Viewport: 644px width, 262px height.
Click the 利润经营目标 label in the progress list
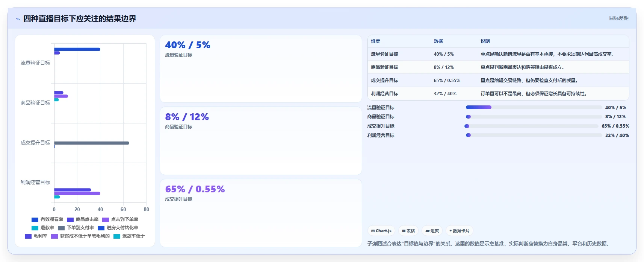click(x=381, y=136)
